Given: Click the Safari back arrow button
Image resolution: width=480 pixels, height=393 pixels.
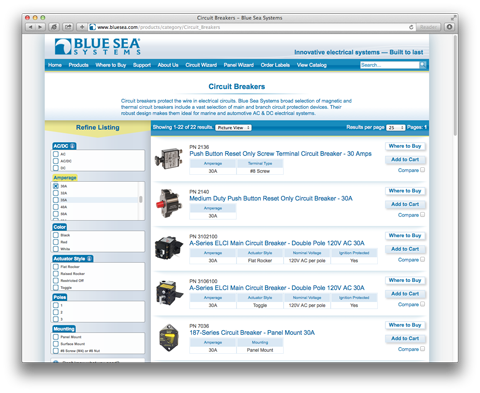Looking at the screenshot, I should [30, 27].
